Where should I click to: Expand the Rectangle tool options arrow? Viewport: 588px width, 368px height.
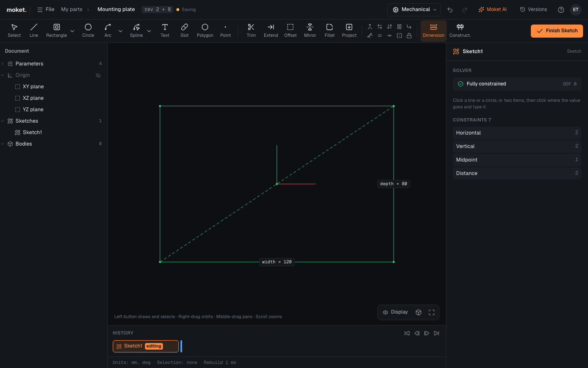click(72, 31)
